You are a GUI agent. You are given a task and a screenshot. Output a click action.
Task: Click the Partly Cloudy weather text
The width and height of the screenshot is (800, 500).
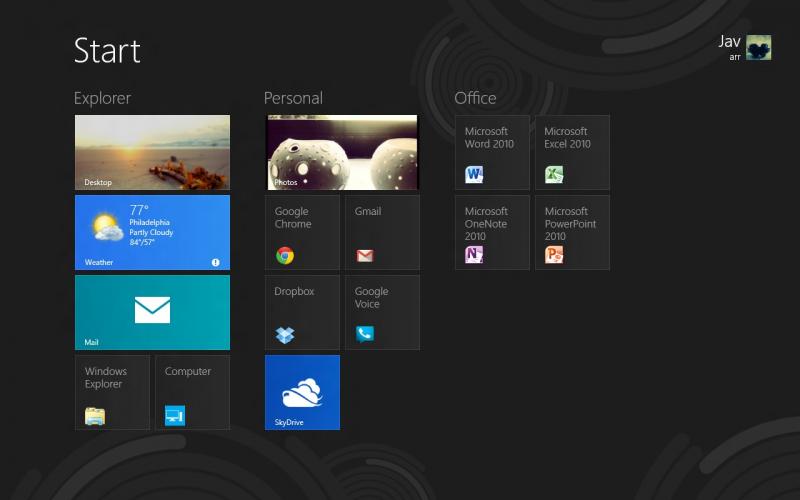[x=151, y=232]
